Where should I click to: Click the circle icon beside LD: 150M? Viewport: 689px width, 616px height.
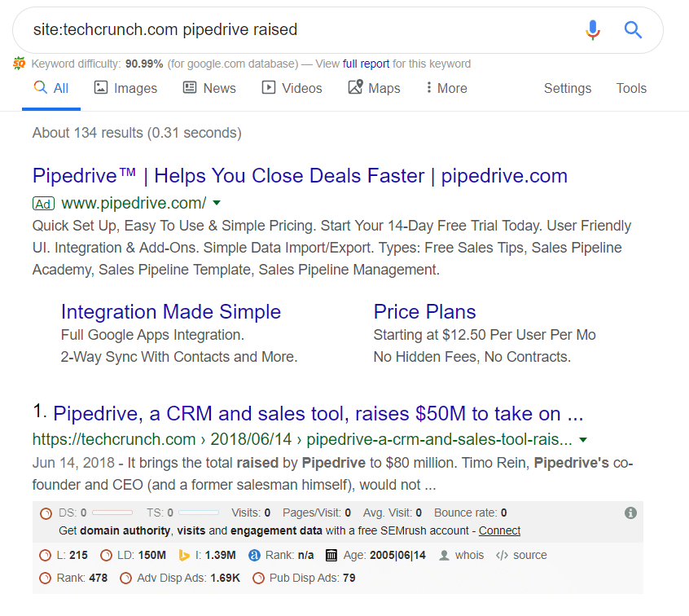pos(106,556)
